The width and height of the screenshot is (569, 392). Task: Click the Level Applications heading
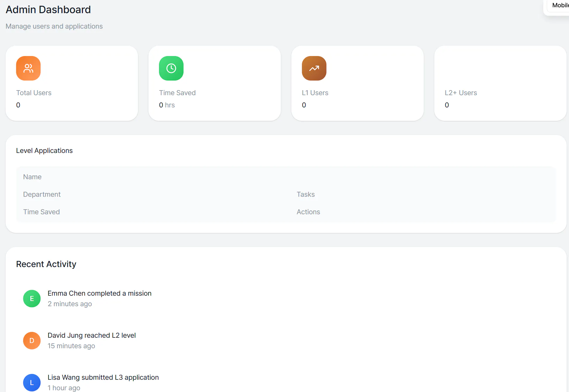(x=44, y=151)
